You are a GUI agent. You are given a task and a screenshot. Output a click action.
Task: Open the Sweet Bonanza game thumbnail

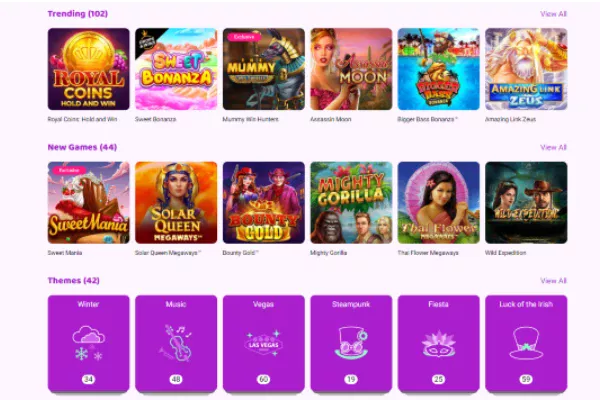point(176,69)
